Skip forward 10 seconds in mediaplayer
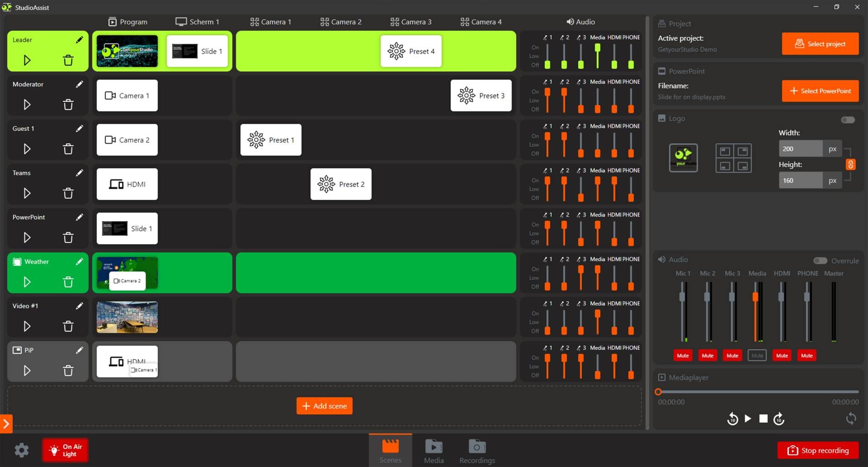 coord(778,419)
